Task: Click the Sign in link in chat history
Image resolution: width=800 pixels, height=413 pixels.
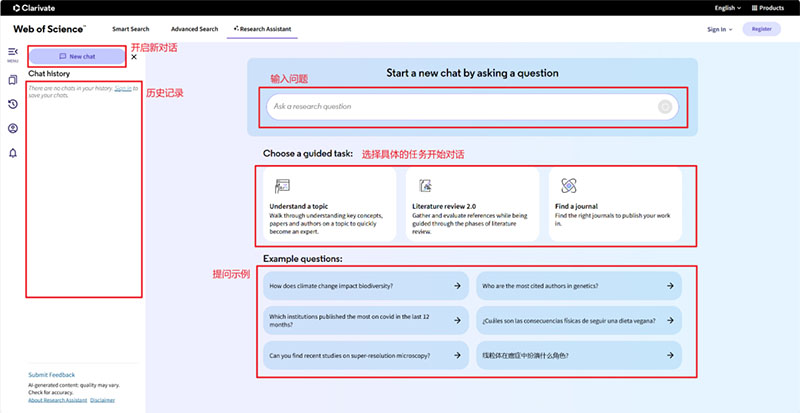Action: click(x=123, y=88)
